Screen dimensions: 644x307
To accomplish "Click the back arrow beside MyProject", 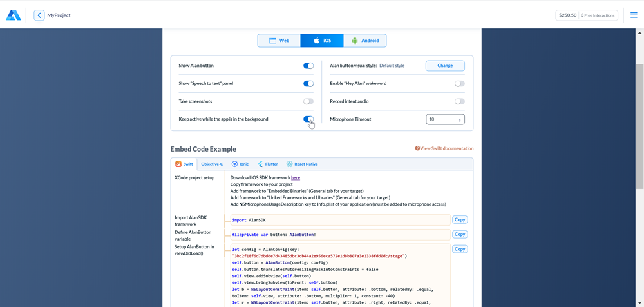I will pos(39,15).
